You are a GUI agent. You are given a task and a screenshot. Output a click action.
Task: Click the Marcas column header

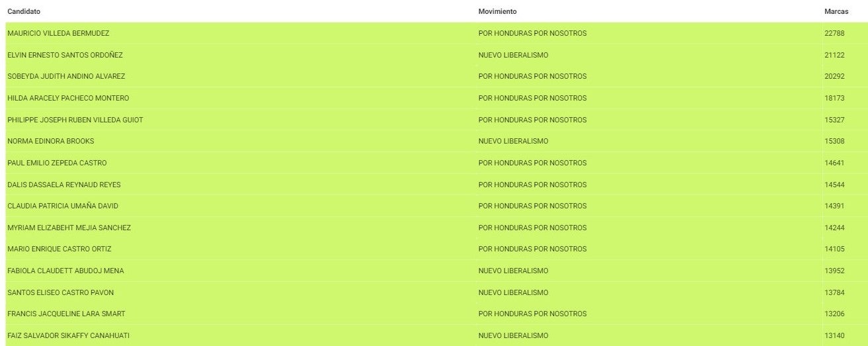pos(836,12)
